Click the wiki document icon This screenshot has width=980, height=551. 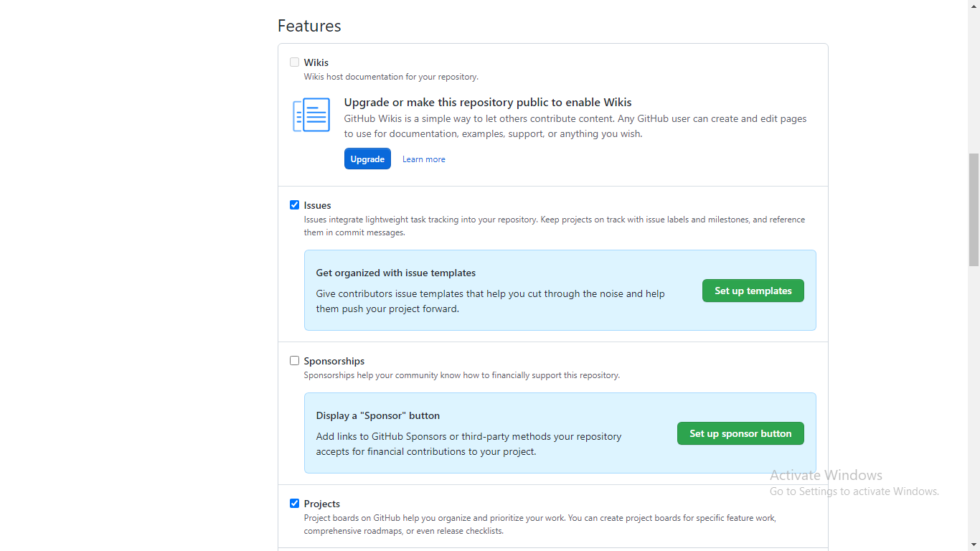click(311, 115)
